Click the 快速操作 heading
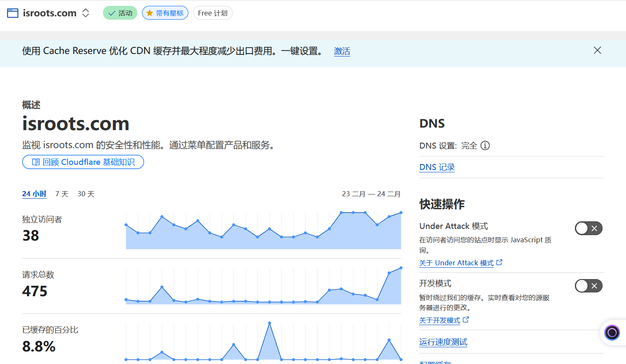The height and width of the screenshot is (364, 626). point(442,204)
